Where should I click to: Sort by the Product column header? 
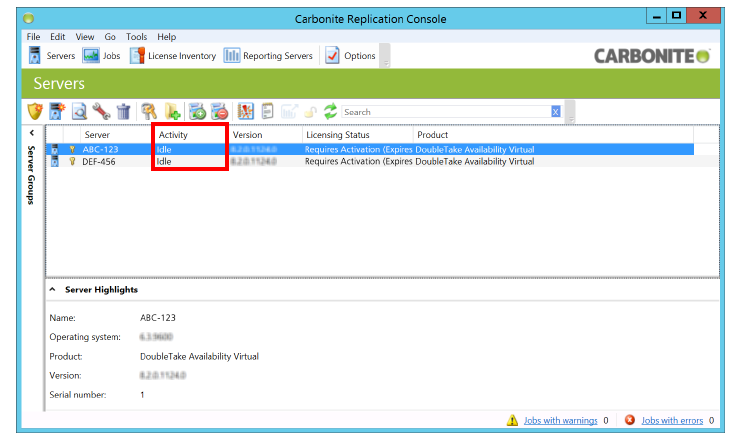coord(553,135)
